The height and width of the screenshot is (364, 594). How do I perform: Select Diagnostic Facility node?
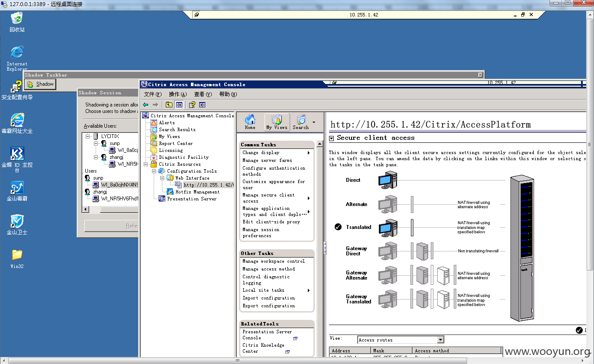click(184, 158)
